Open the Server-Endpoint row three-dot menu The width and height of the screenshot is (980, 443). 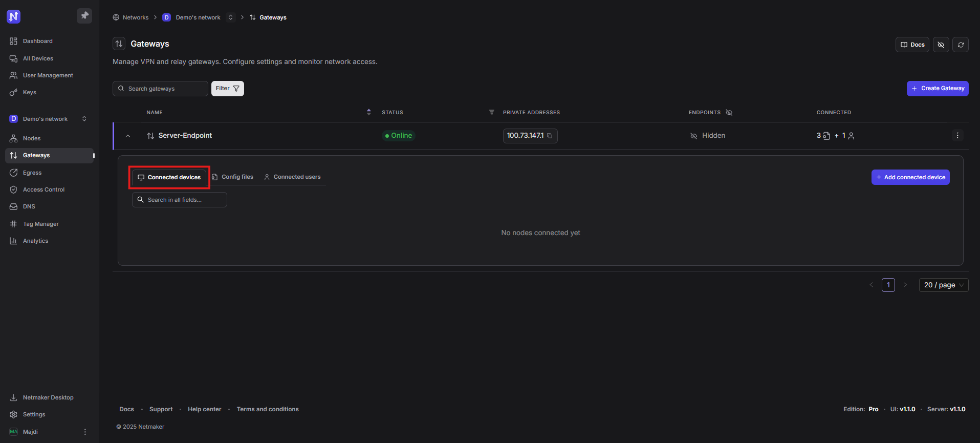[x=957, y=136]
